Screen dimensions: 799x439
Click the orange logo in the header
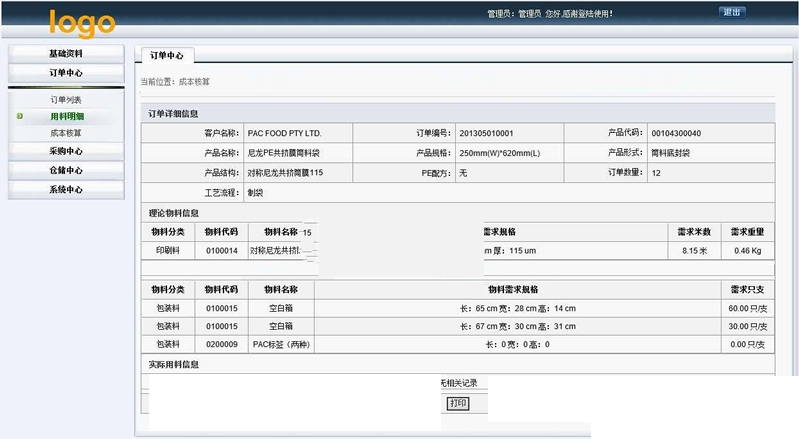point(82,22)
